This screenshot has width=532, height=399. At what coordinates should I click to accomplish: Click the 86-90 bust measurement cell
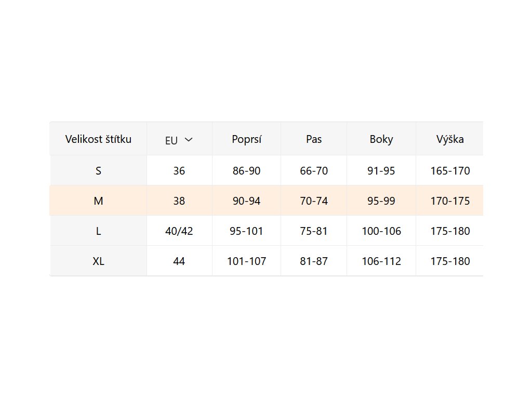point(246,170)
